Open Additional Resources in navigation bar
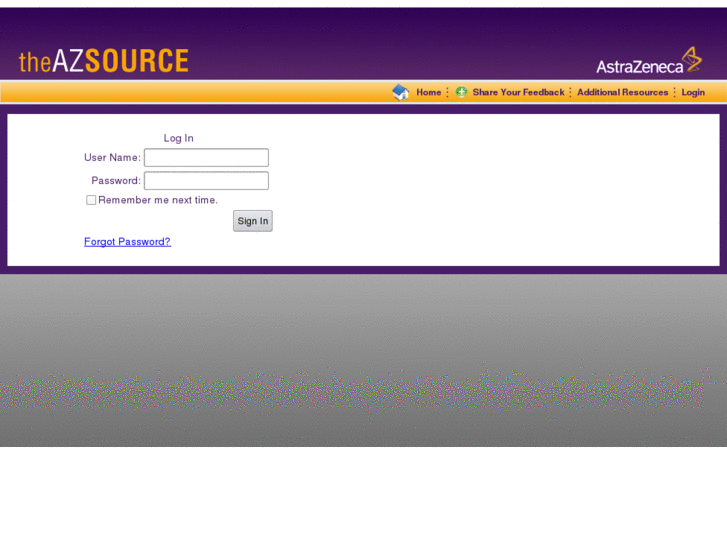 point(622,92)
